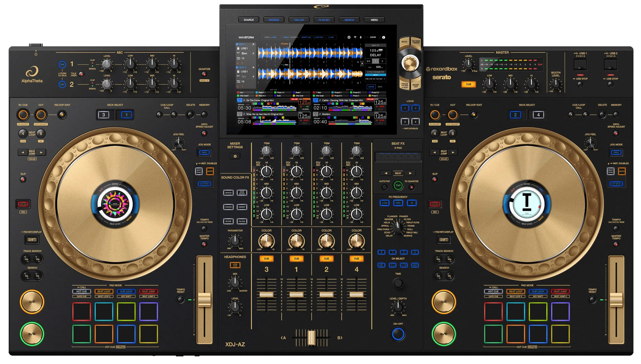
Task: Eject DECK 2 using on-screen eject icon
Action: tap(253, 67)
